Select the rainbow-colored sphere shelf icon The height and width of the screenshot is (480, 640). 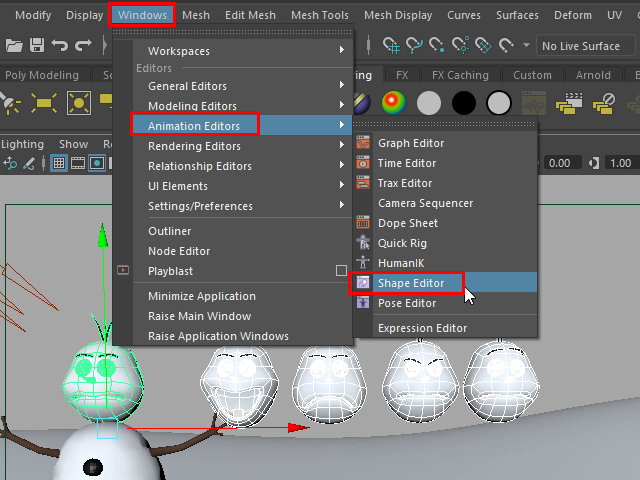(x=395, y=103)
